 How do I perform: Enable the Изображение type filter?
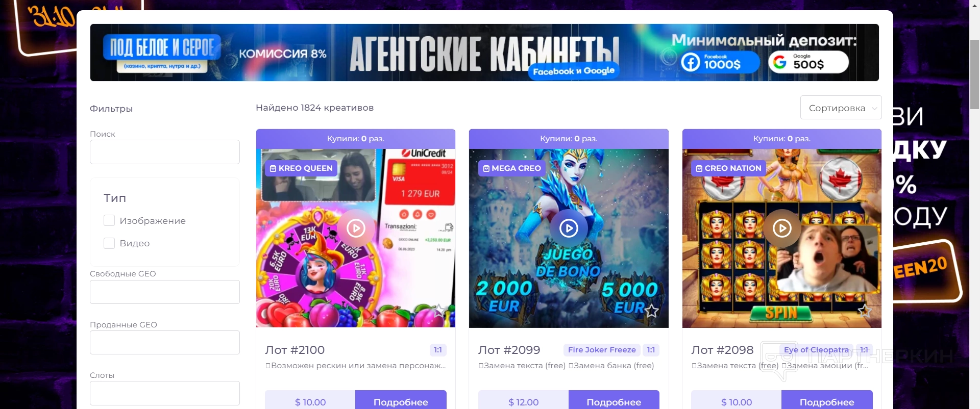[109, 220]
